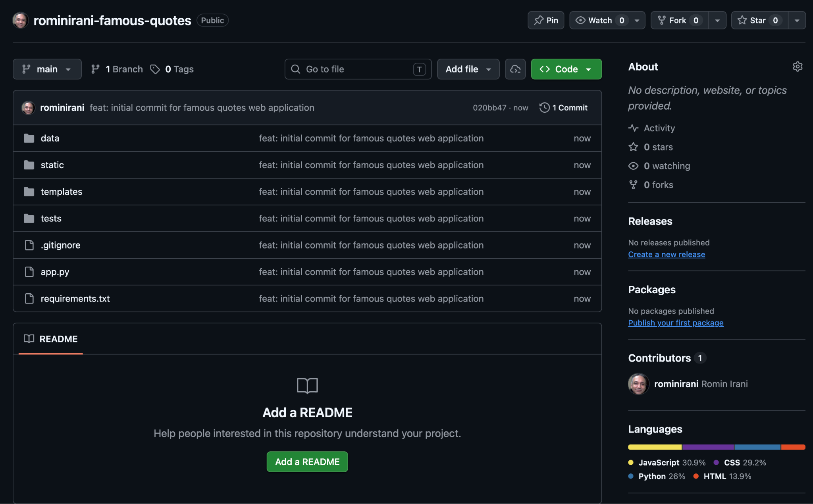Click the purple CSS segment of the language bar

tap(708, 447)
